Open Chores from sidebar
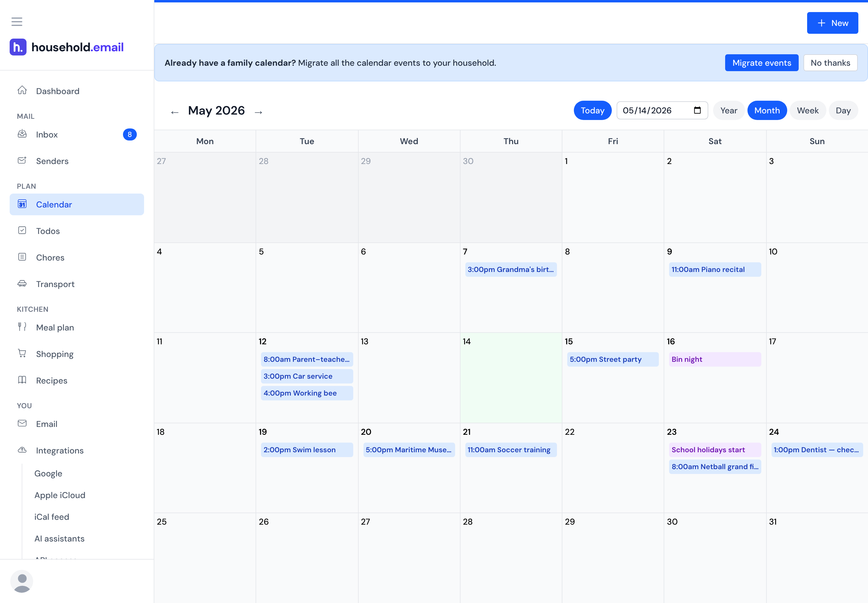Viewport: 868px width, 603px height. (77, 258)
